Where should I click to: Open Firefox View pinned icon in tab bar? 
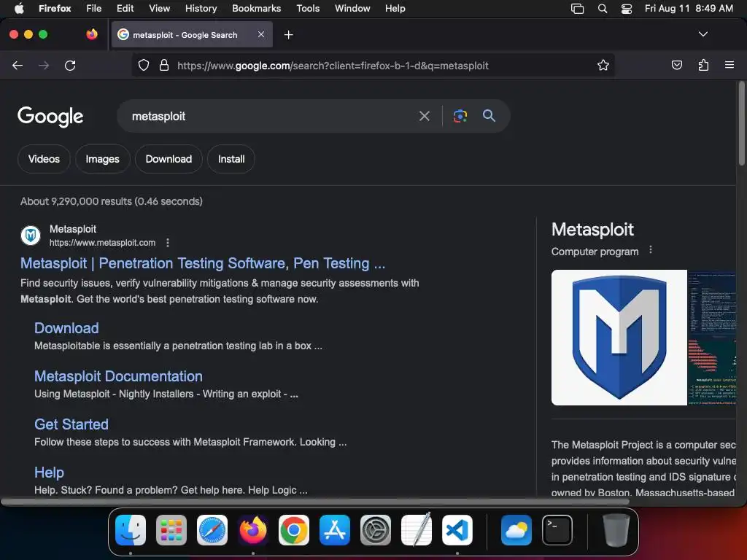[92, 34]
